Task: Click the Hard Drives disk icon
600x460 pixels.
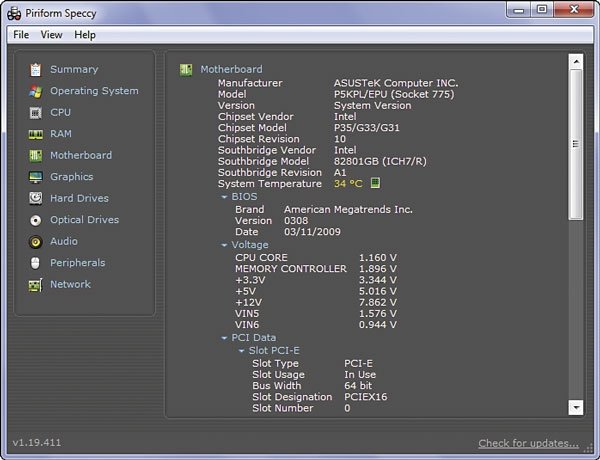Action: point(36,198)
